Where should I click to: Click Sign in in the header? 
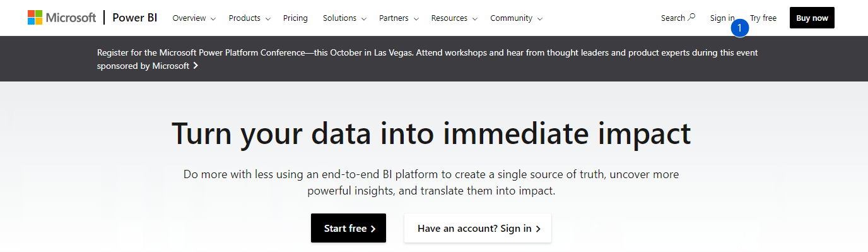click(722, 18)
